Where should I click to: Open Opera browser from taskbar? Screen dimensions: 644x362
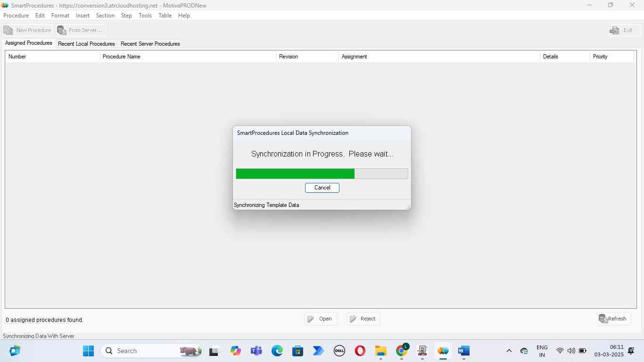[360, 351]
